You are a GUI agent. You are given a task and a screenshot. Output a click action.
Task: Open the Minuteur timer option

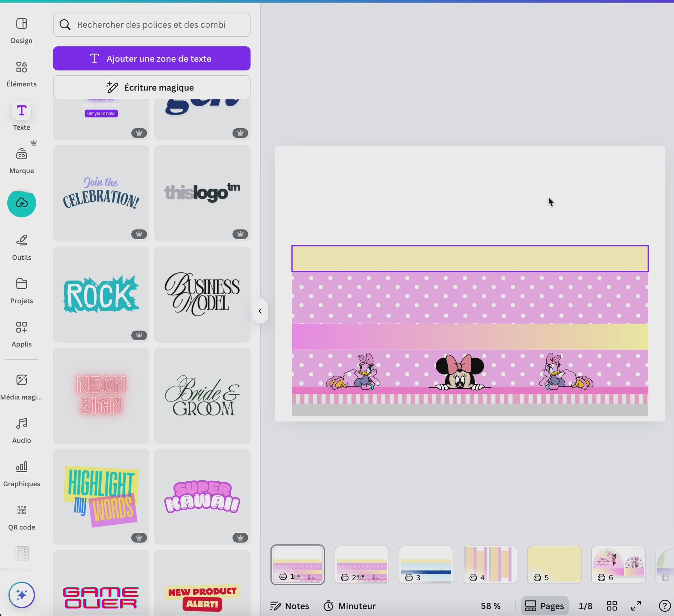pyautogui.click(x=350, y=606)
